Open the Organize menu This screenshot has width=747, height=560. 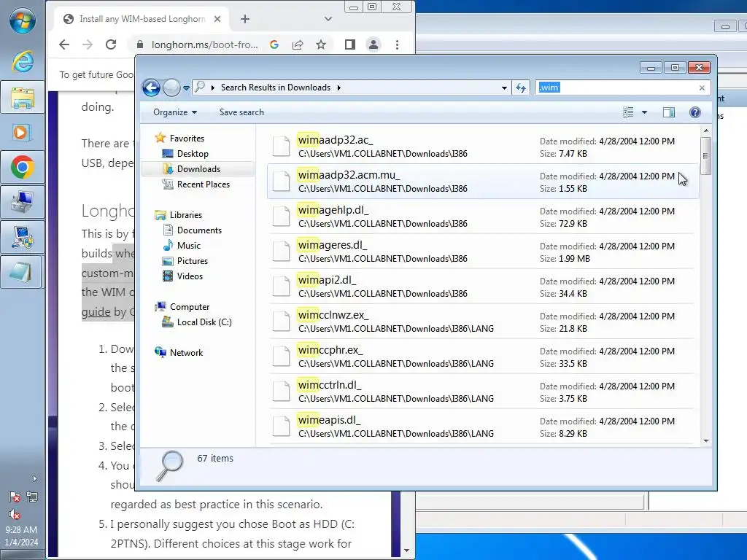[175, 112]
